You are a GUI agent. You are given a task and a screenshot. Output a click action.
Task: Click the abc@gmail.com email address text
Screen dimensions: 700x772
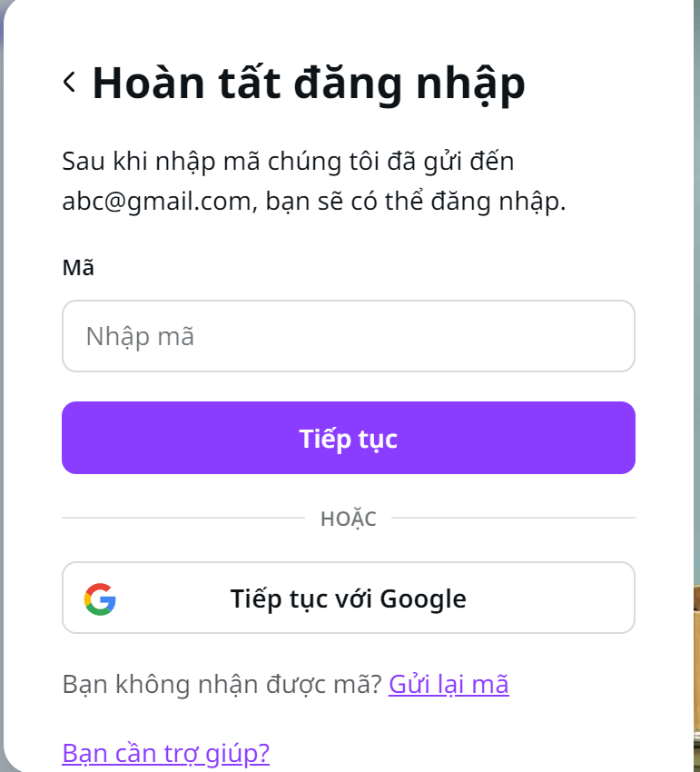156,202
